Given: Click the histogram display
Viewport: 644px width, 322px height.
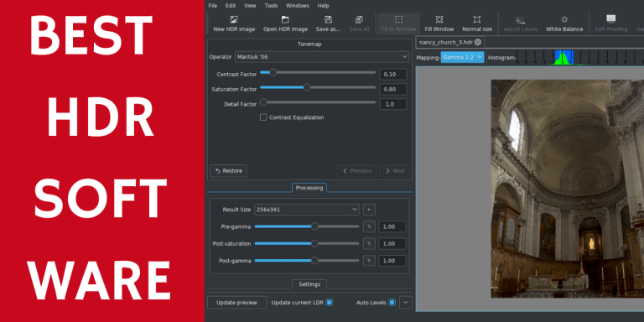Looking at the screenshot, I should coord(579,58).
